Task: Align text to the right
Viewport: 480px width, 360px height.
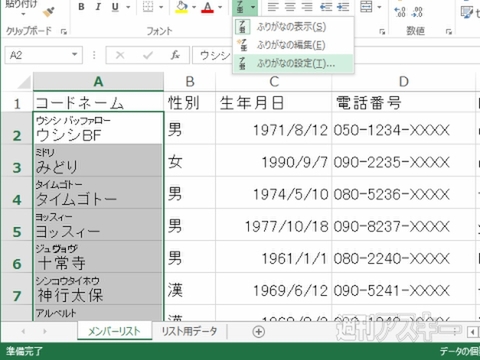Action: pyautogui.click(x=307, y=7)
